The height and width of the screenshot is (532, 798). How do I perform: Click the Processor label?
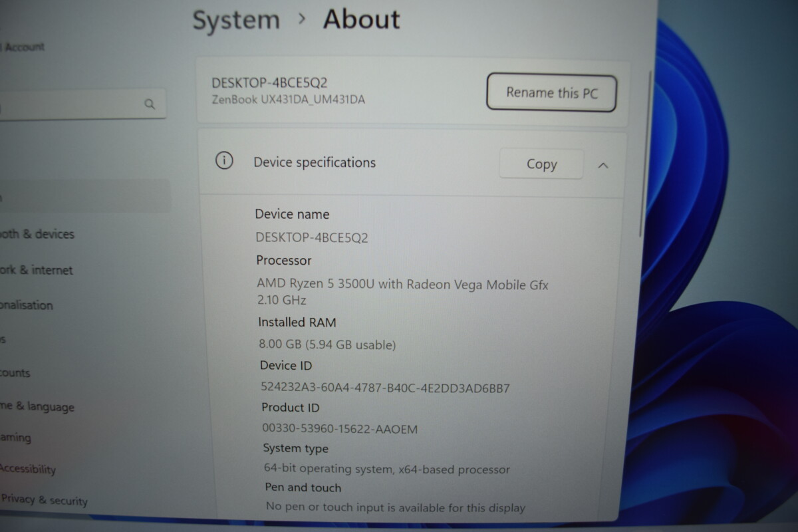(284, 261)
